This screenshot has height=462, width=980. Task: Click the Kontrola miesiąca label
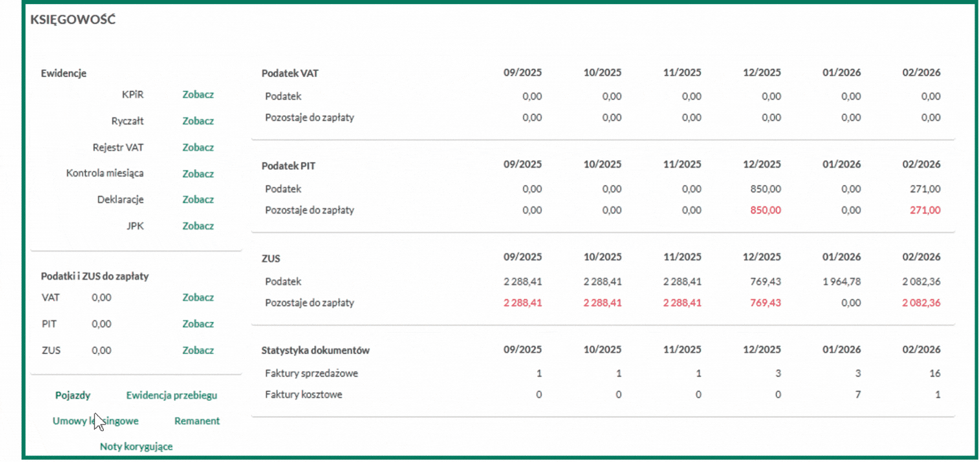pyautogui.click(x=105, y=173)
